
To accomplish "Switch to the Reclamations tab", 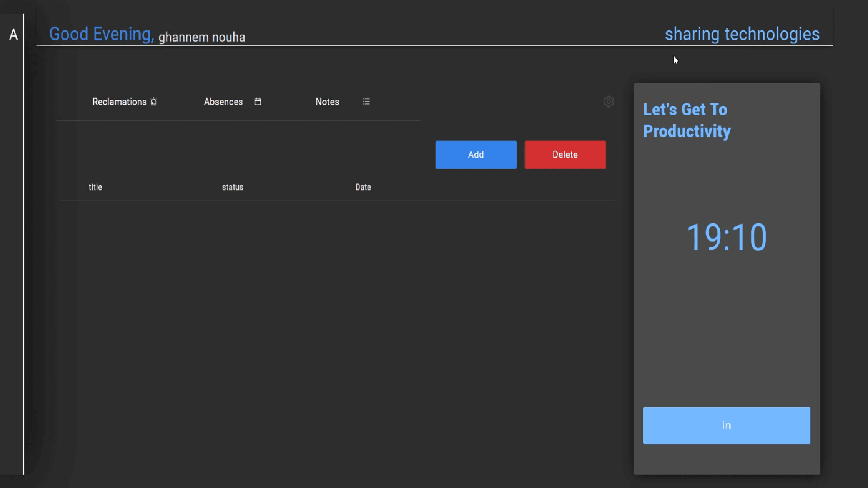I will tap(119, 102).
